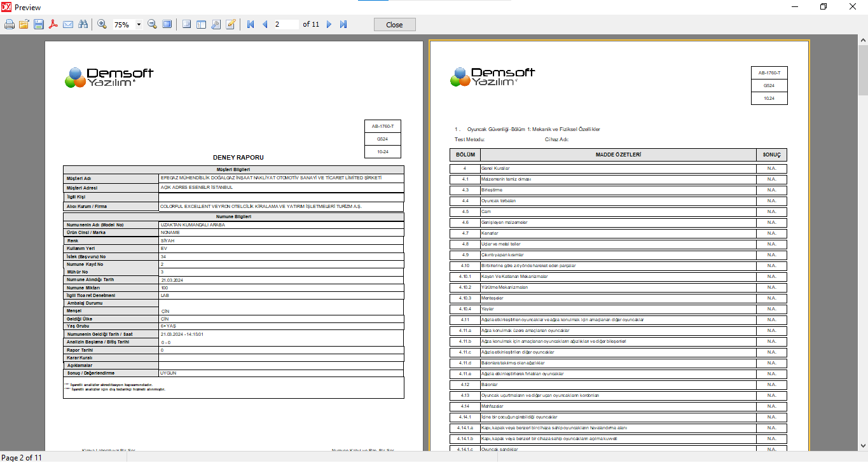The height and width of the screenshot is (463, 868).
Task: Show report outline icon
Action: pos(187,24)
